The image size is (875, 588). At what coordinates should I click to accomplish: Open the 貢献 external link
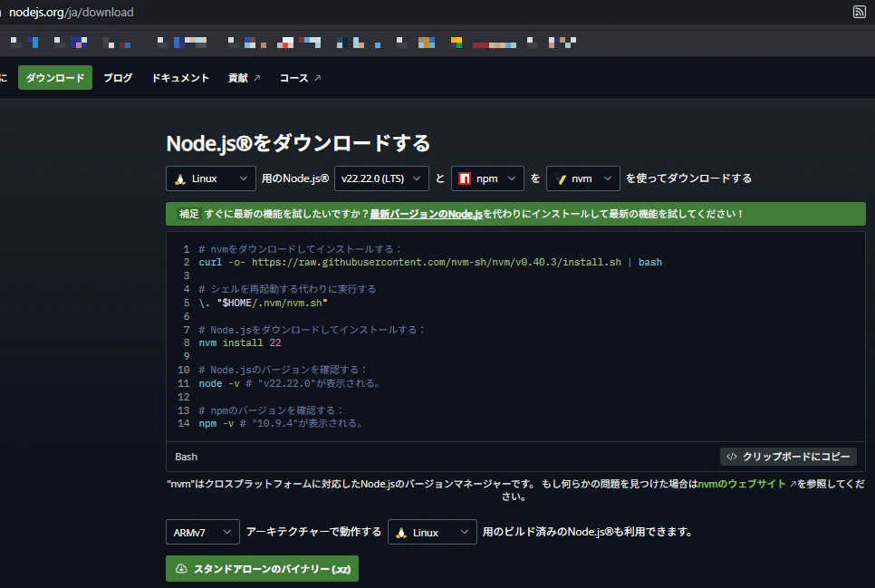pyautogui.click(x=244, y=78)
